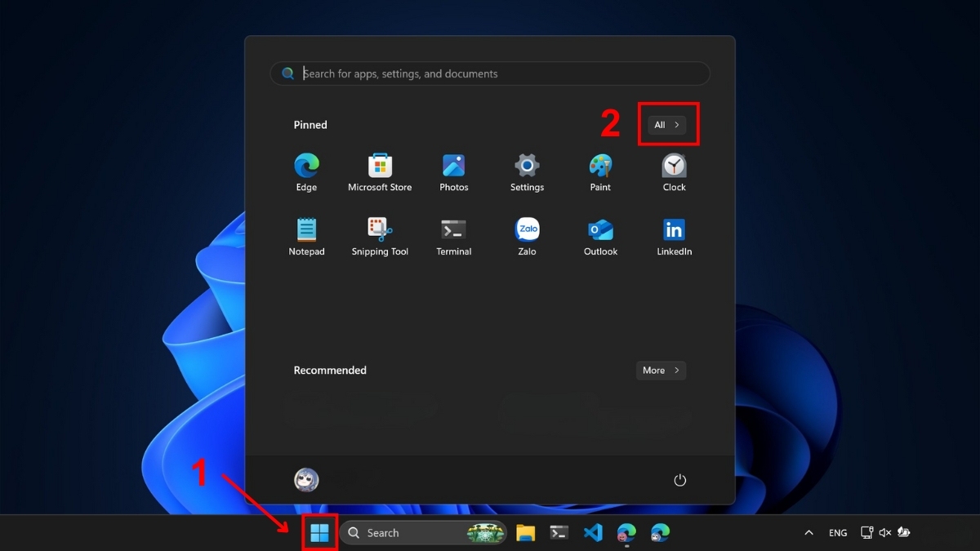Click the Start button on the taskbar
This screenshot has width=980, height=551.
[x=319, y=532]
